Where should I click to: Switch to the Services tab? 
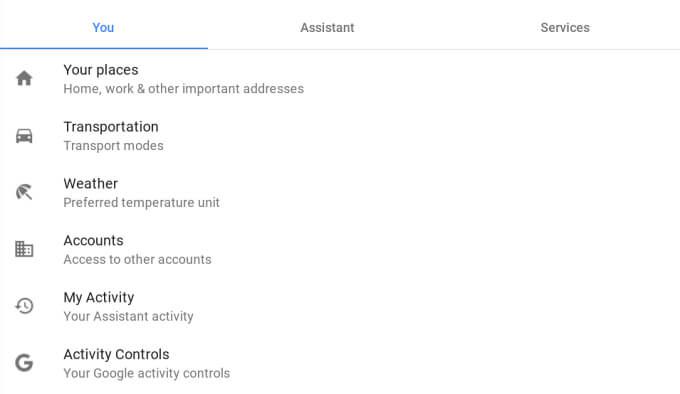565,28
